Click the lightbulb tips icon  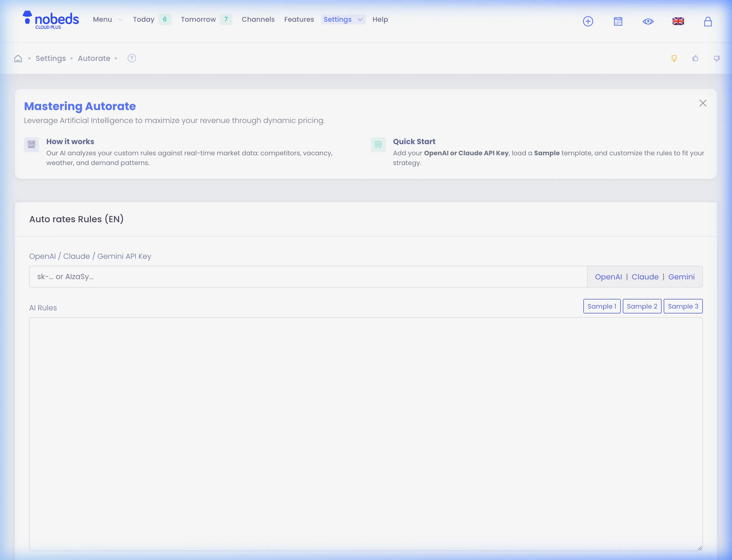(x=674, y=58)
